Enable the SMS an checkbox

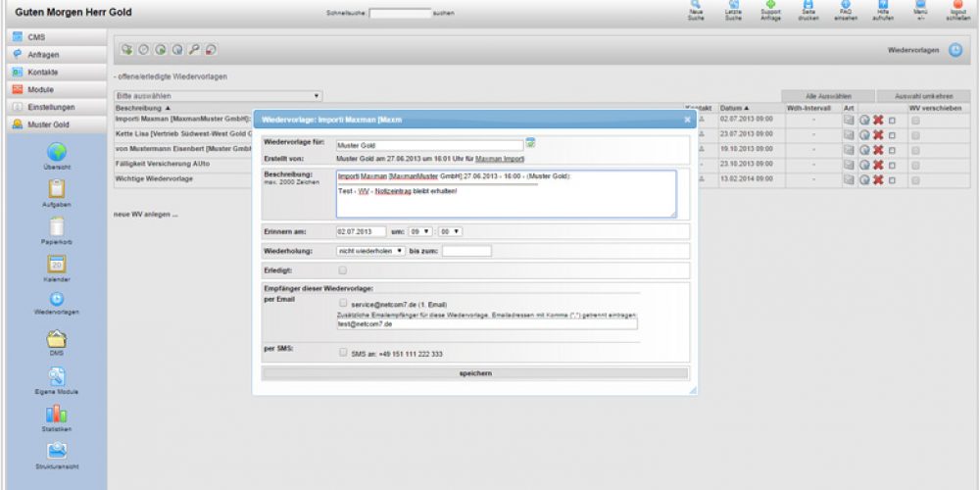pos(343,353)
